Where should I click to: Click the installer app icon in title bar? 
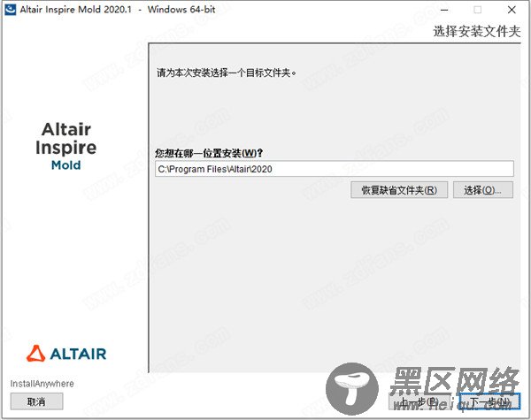click(x=10, y=10)
